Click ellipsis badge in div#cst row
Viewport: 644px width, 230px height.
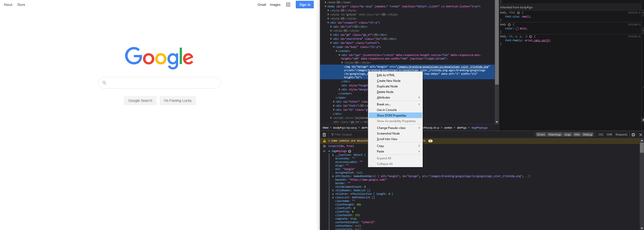pos(356,27)
